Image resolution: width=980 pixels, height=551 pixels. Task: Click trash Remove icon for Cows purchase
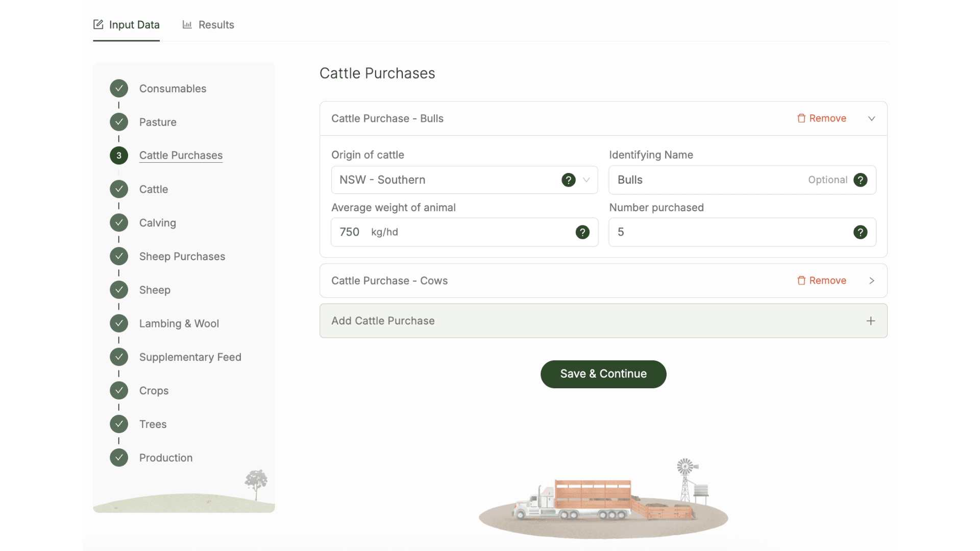pyautogui.click(x=801, y=281)
